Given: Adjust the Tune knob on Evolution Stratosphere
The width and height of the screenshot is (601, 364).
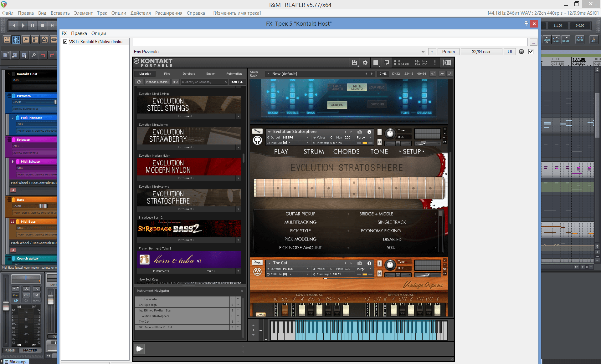Looking at the screenshot, I should pos(390,134).
